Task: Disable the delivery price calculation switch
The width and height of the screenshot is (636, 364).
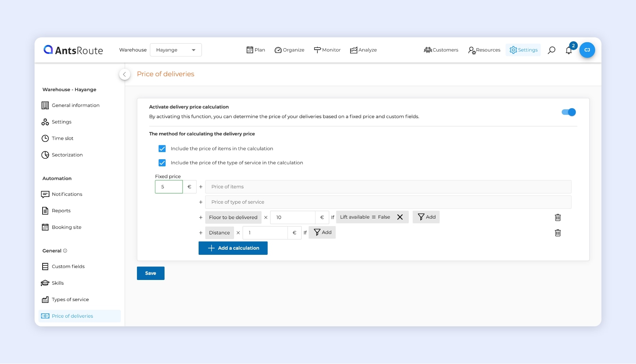Action: 569,112
